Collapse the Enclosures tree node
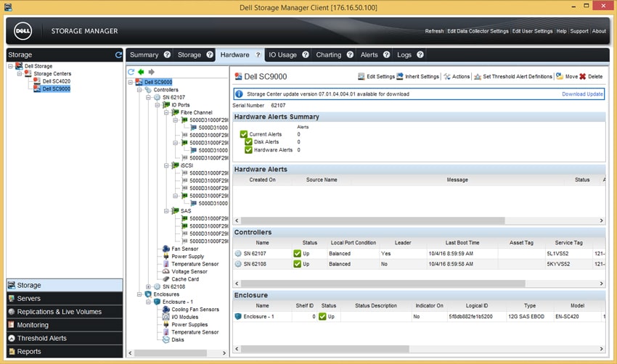 (139, 294)
